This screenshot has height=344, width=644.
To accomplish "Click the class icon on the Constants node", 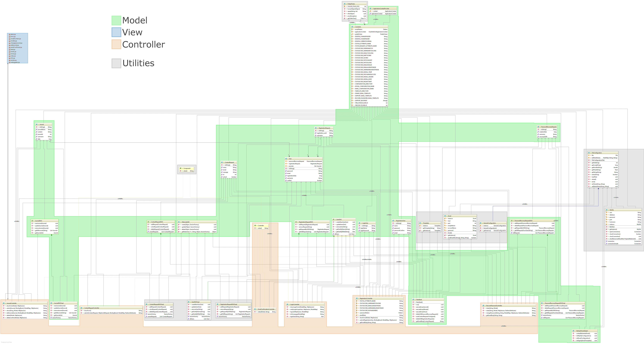I will pos(352,27).
